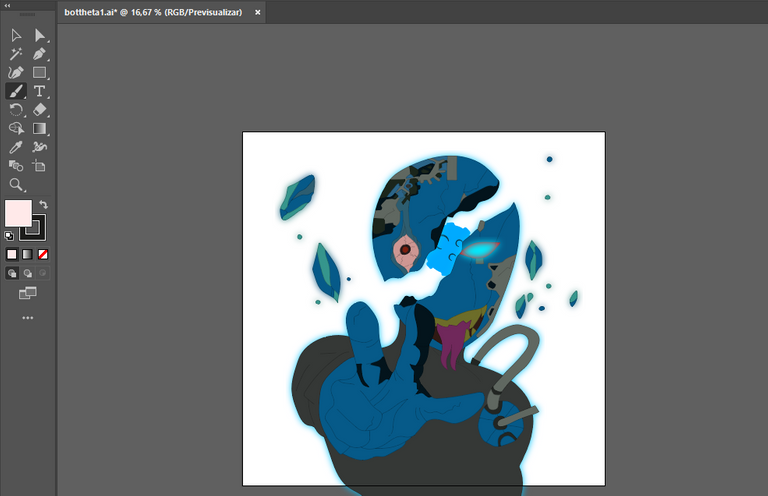
Task: Close the bottheta1.ai document tab
Action: (258, 12)
